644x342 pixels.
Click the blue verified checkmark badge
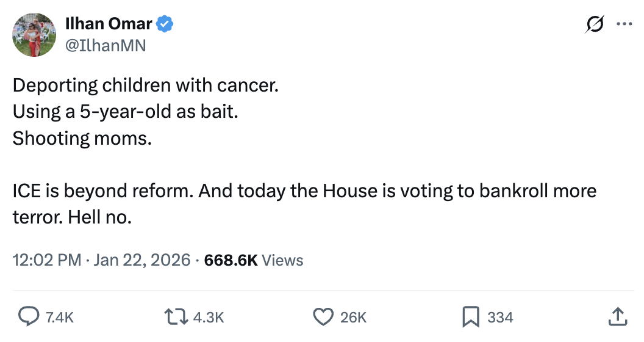tap(165, 24)
